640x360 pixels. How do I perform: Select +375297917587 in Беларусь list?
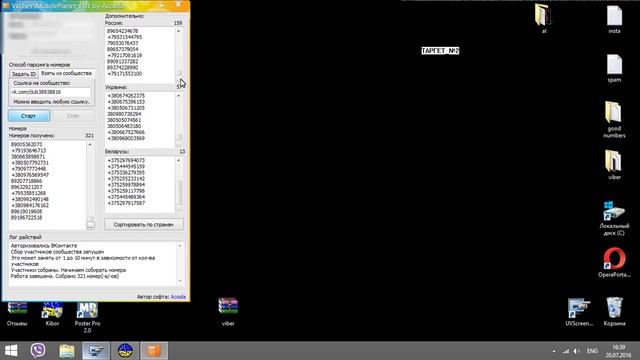[126, 203]
